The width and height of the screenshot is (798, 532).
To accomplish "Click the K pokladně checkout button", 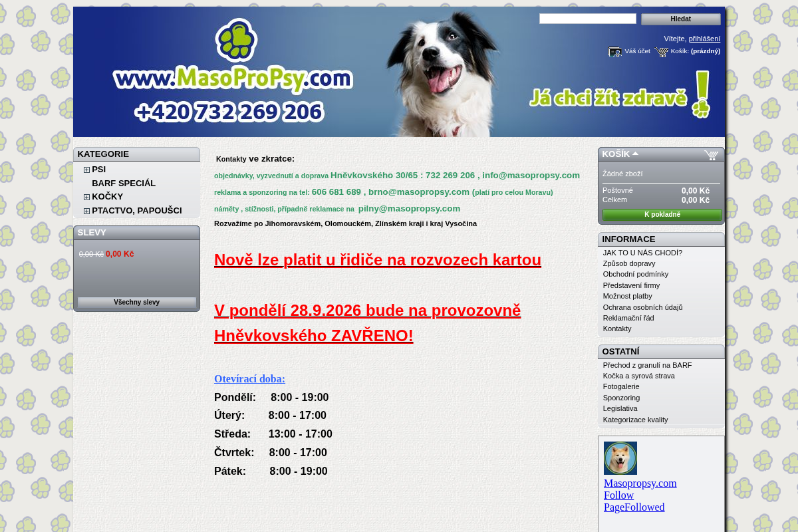I will click(x=662, y=215).
